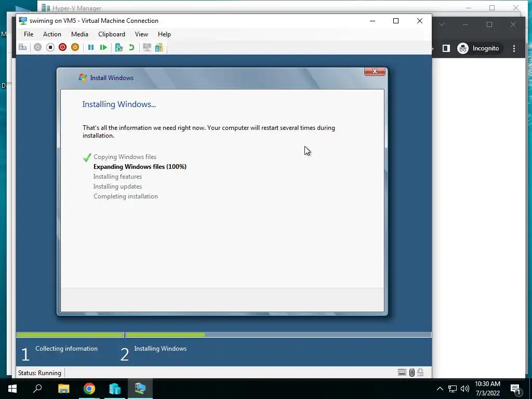532x399 pixels.
Task: Revert the VM using the green arrow icon
Action: 131,47
